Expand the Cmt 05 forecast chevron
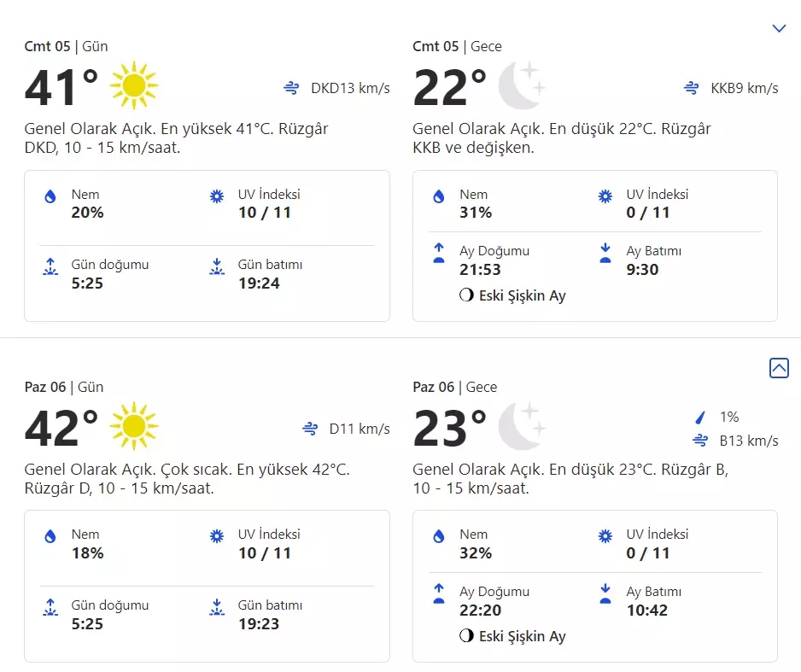801x672 pixels. (x=779, y=28)
